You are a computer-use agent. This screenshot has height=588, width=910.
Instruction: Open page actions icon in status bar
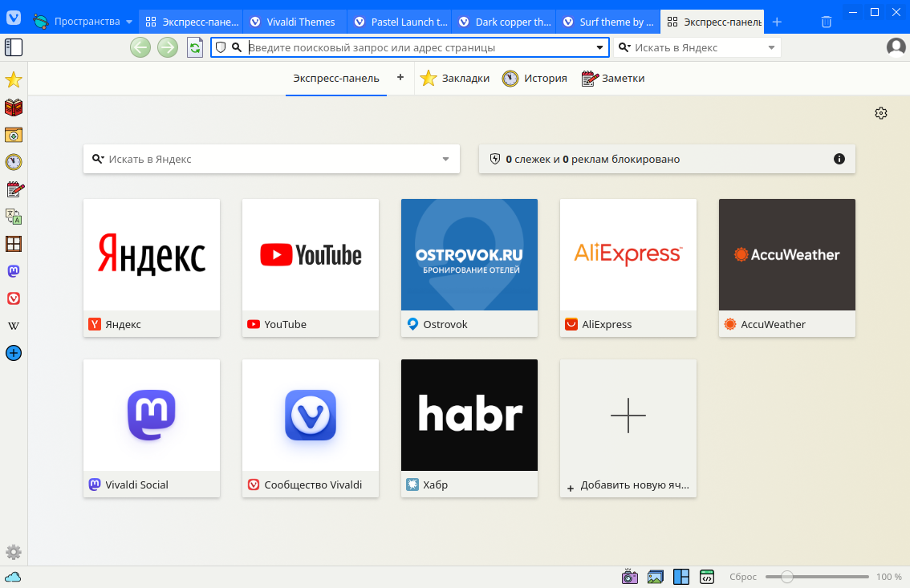pos(707,577)
